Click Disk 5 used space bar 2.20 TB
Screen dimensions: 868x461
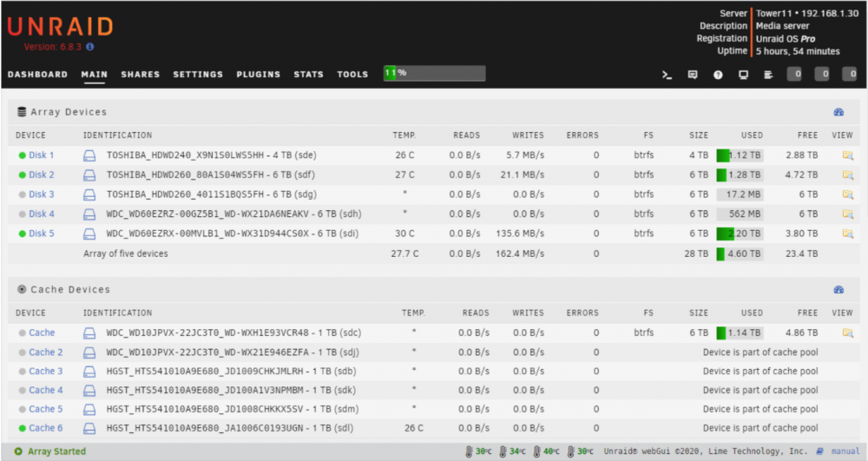(740, 234)
